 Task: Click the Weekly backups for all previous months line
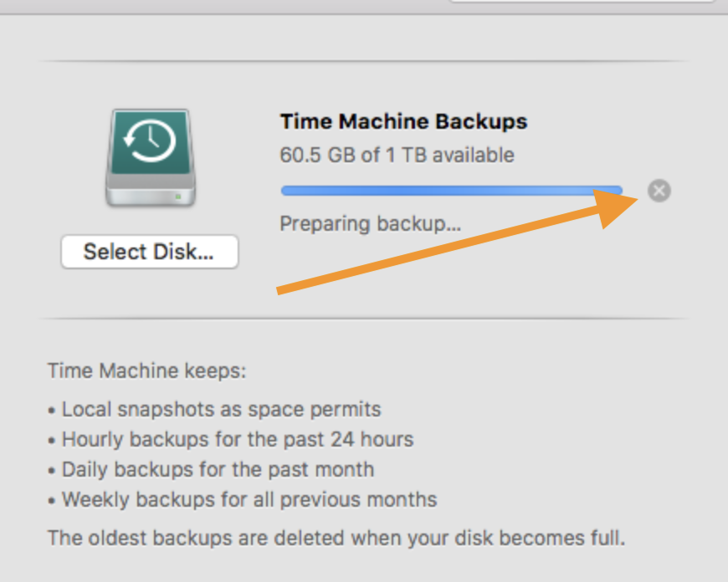pyautogui.click(x=243, y=499)
